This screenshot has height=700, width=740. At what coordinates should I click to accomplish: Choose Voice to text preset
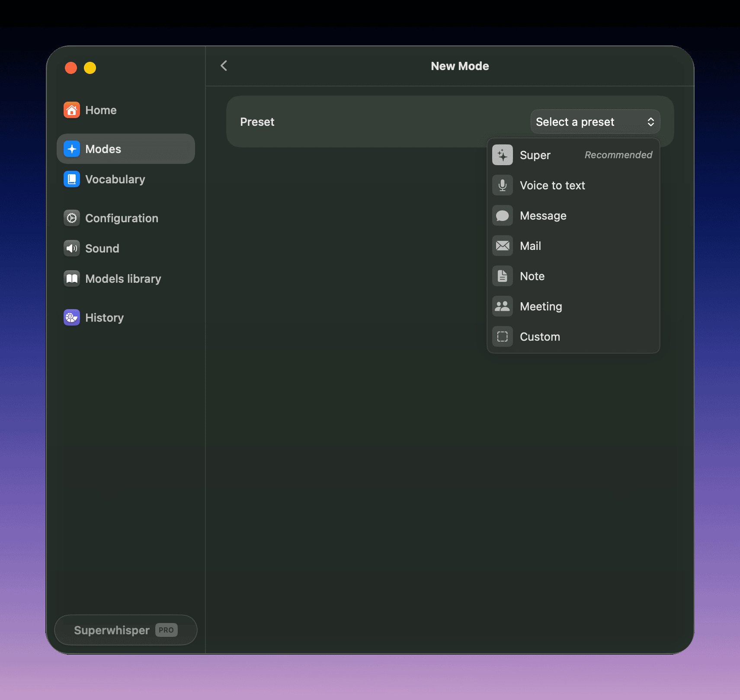point(573,185)
